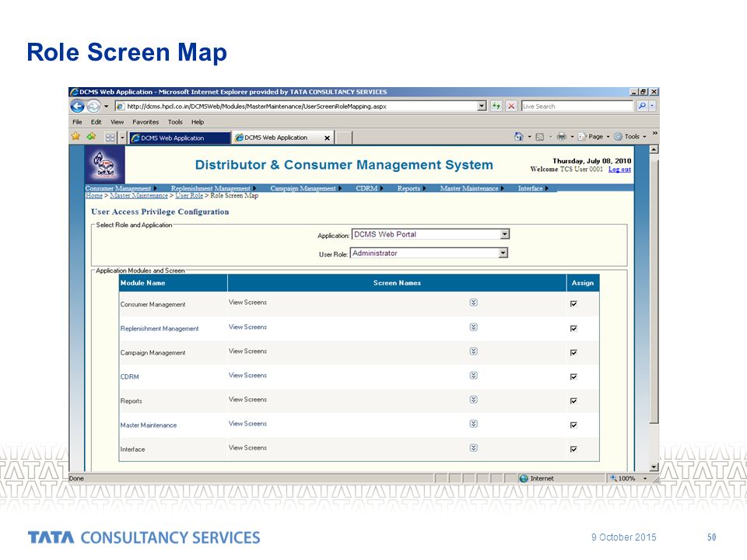Click the Log out link
Image resolution: width=747 pixels, height=560 pixels.
619,169
